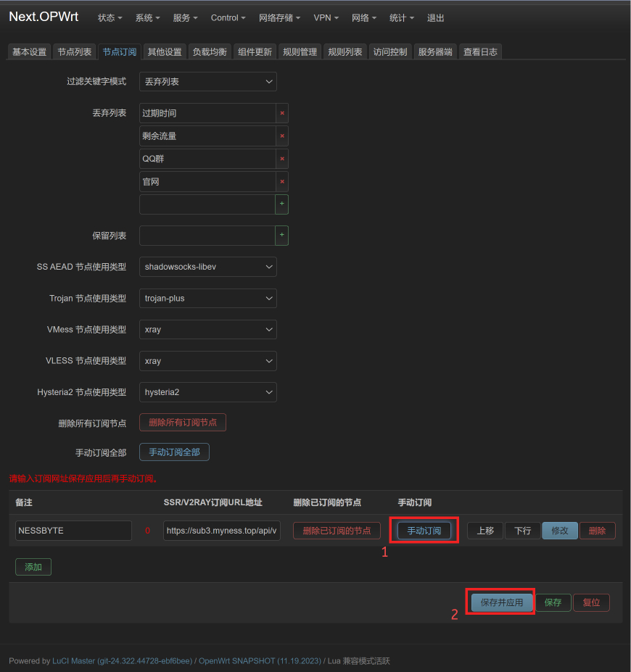The width and height of the screenshot is (631, 672).
Task: Add new discard list entry with plus
Action: click(282, 204)
